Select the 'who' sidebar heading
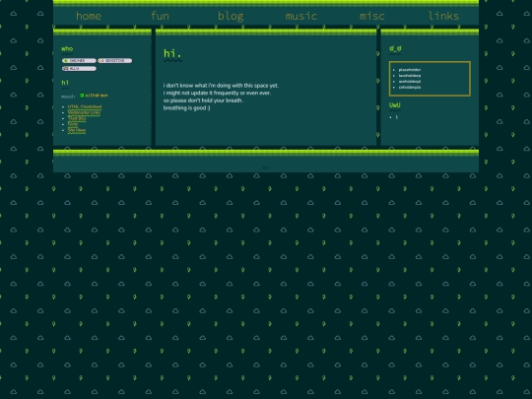 (x=67, y=49)
